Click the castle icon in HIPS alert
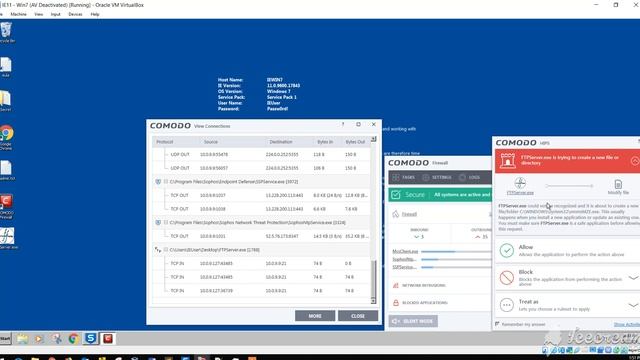The height and width of the screenshot is (360, 640). 508,160
